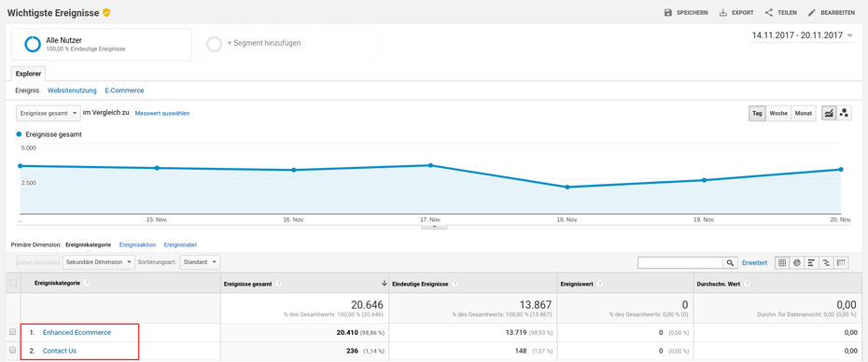
Task: Expand the chart annotations drawer handle
Action: tap(434, 227)
